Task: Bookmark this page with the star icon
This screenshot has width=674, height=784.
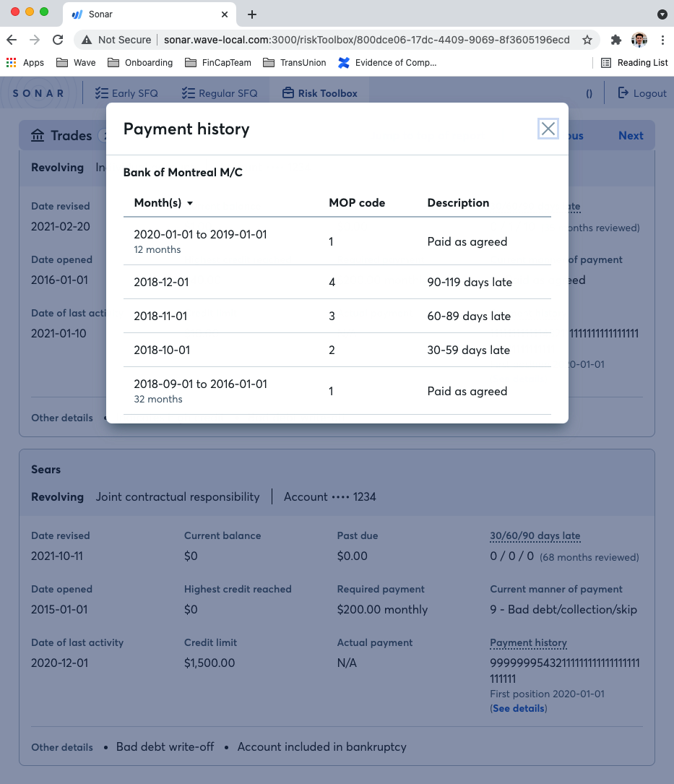Action: pyautogui.click(x=587, y=40)
